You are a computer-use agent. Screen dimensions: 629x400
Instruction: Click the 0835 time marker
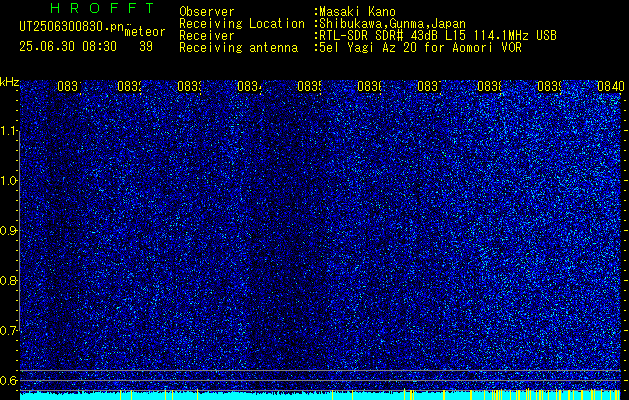[x=309, y=87]
